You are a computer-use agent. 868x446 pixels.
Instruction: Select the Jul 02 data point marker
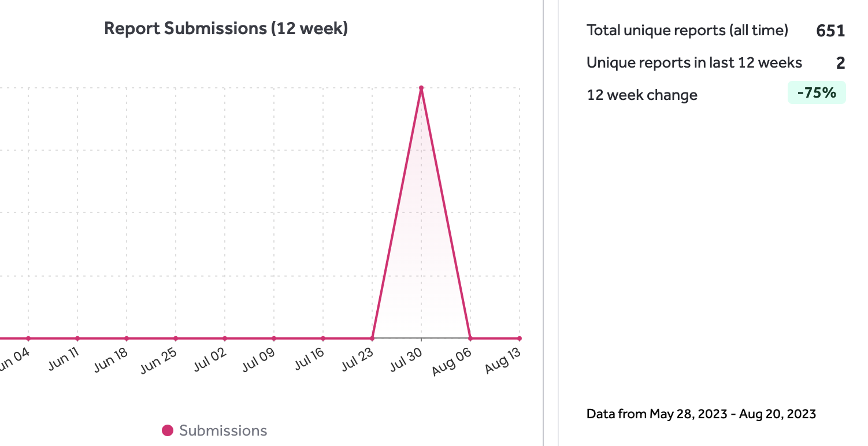(x=225, y=339)
